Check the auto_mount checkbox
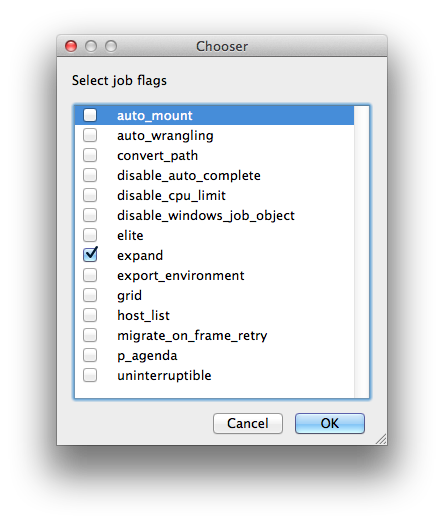444x524 pixels. pos(90,115)
